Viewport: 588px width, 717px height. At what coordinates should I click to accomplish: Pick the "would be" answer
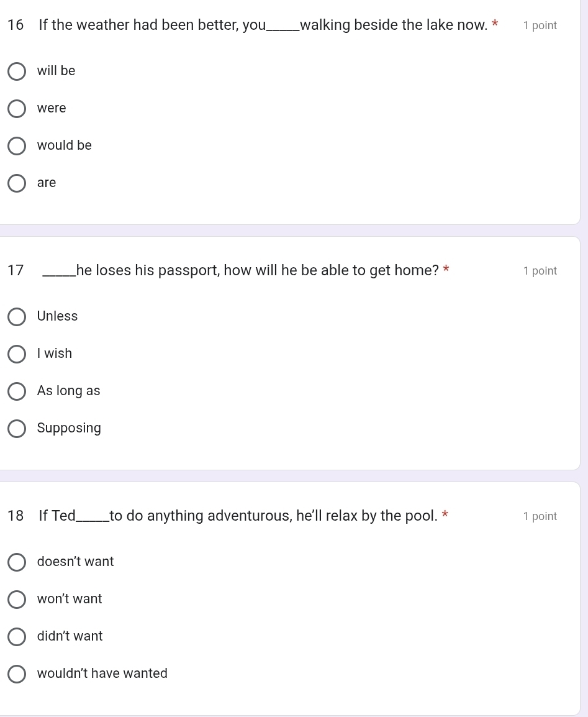(x=17, y=146)
